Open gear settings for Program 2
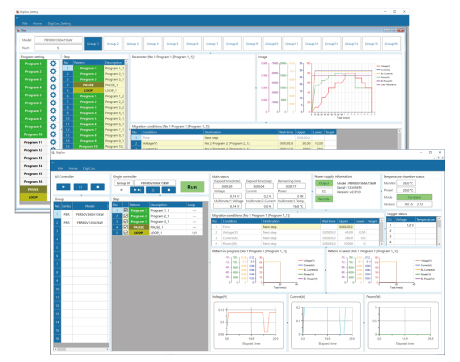Screen dimensions: 460x362 (x=53, y=71)
